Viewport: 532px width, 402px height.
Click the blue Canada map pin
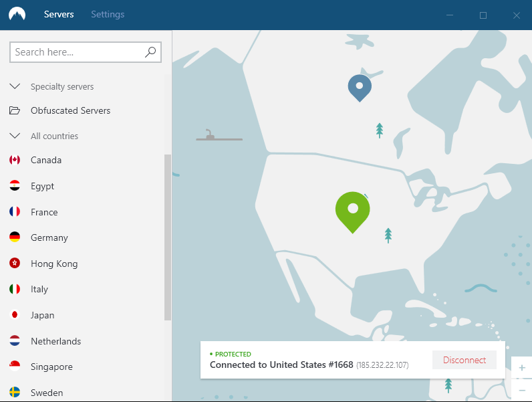coord(360,88)
